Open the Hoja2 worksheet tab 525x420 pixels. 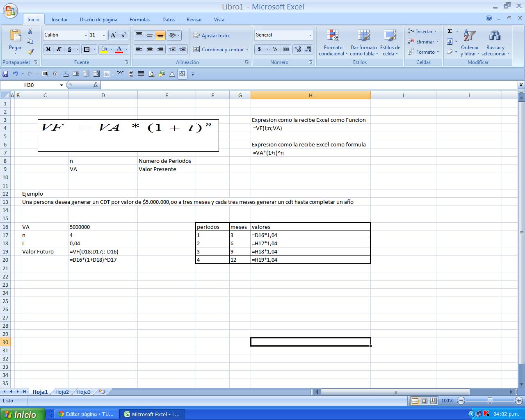tap(62, 392)
